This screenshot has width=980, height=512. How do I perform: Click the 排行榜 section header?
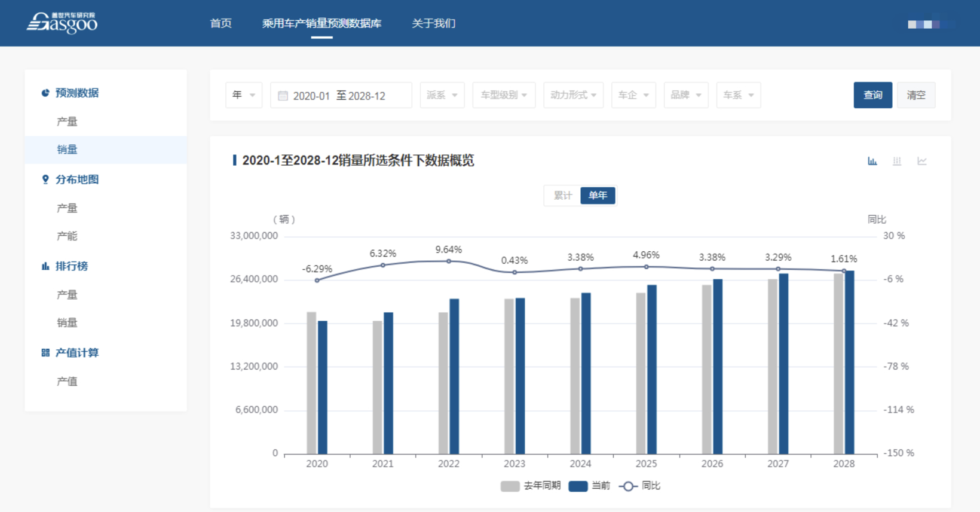coord(72,266)
